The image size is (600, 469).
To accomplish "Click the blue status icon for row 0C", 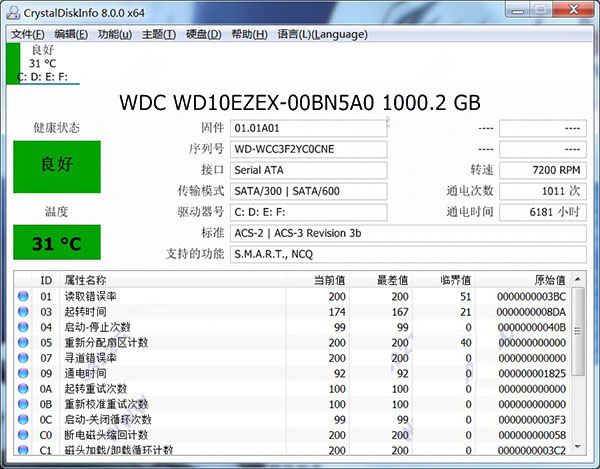I will click(x=23, y=419).
